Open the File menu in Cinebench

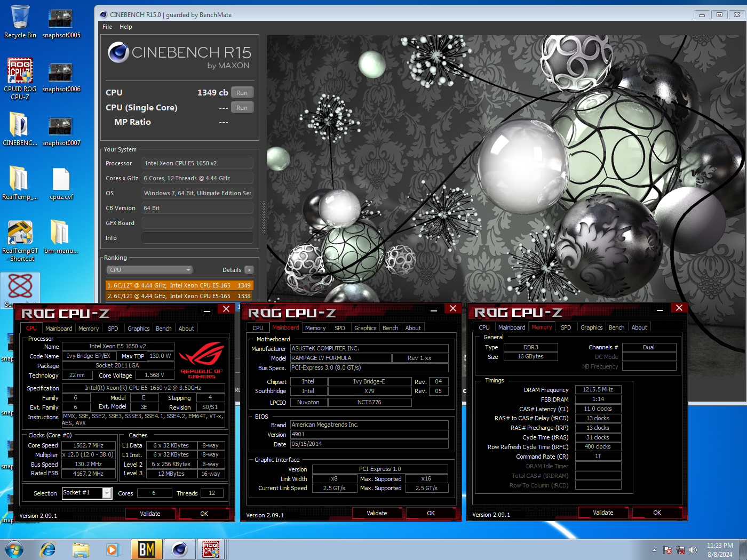point(107,27)
